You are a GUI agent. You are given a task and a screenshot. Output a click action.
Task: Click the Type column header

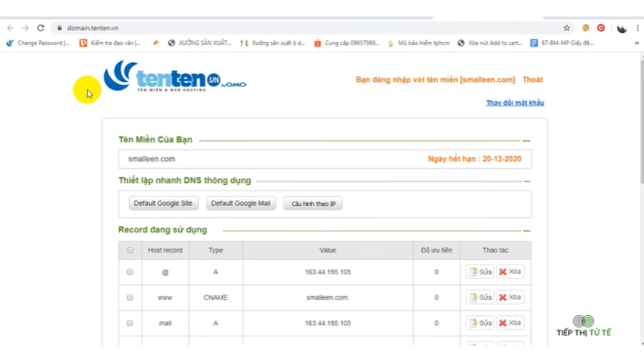pos(216,250)
